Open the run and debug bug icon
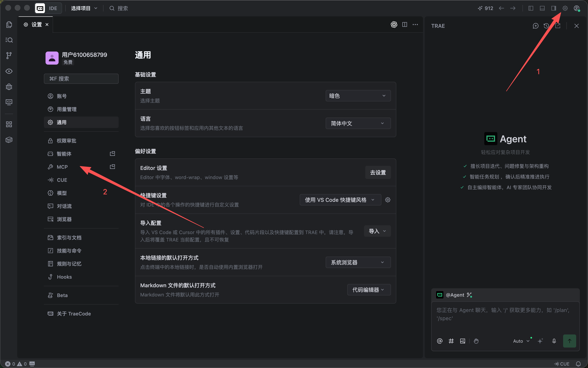 pyautogui.click(x=9, y=87)
